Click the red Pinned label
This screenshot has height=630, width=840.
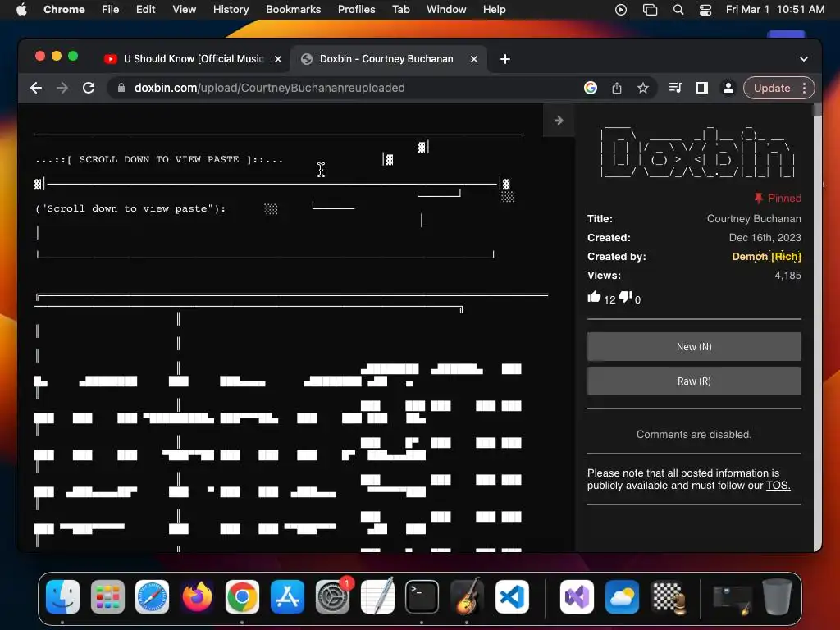[x=778, y=199]
